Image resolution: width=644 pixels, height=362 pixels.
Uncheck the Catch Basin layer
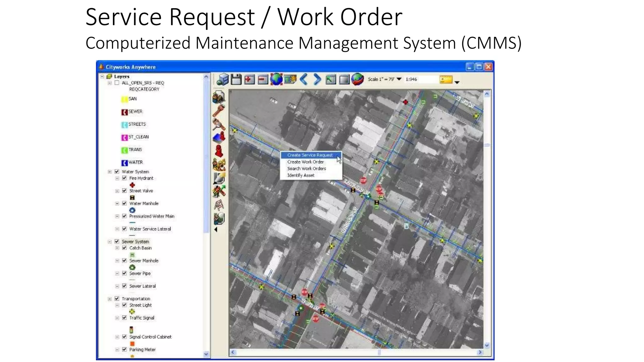(x=125, y=248)
